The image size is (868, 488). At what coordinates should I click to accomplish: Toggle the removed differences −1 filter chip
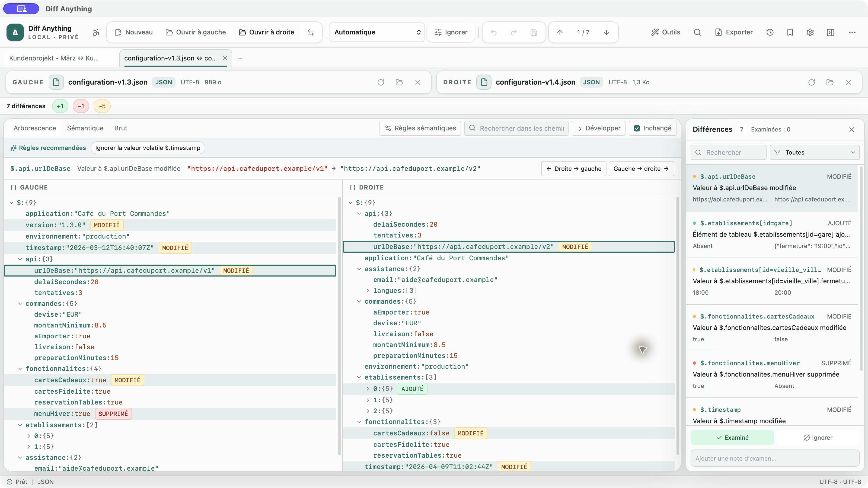coord(81,106)
